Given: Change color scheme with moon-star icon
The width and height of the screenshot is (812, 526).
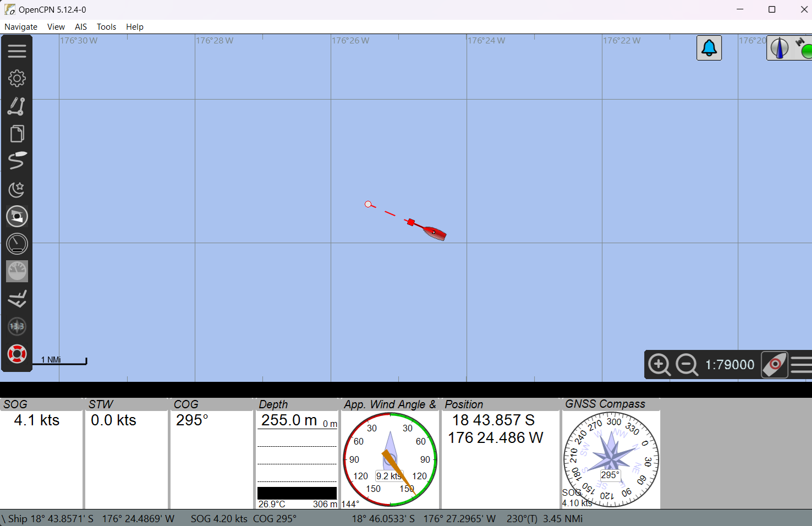Looking at the screenshot, I should point(17,189).
